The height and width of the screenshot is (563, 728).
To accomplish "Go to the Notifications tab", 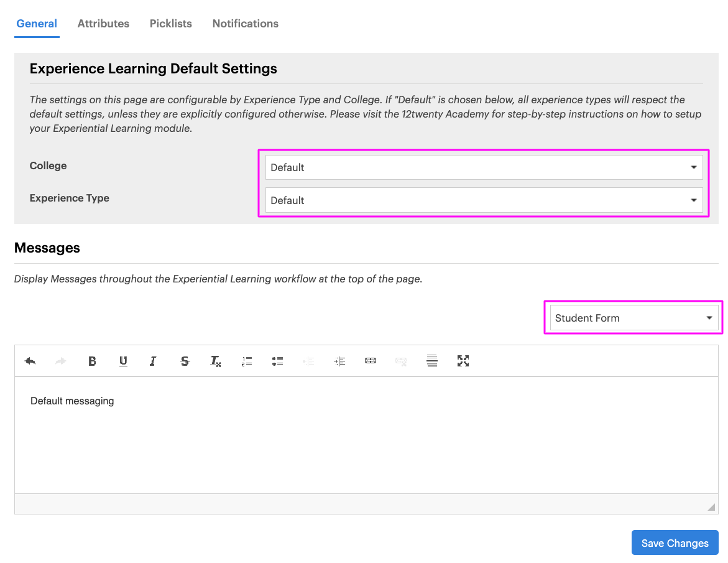I will 246,24.
